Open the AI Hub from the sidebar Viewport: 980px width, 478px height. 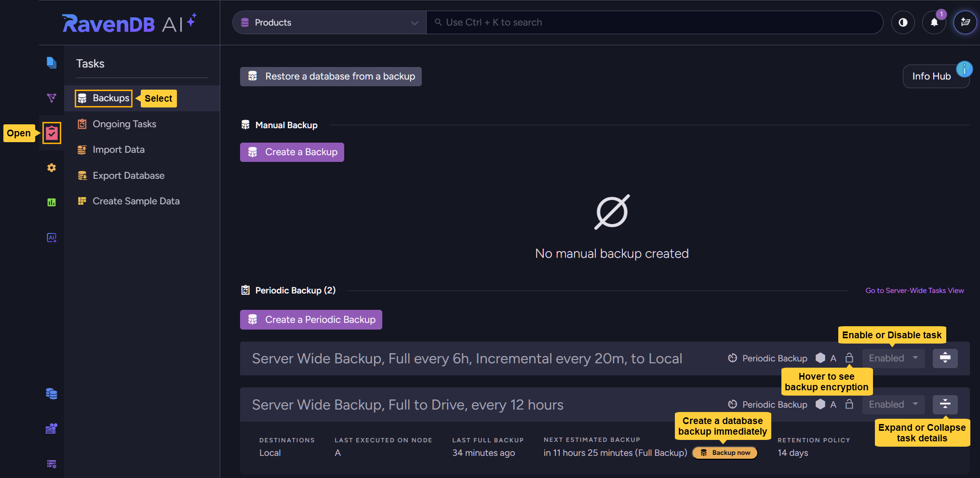pyautogui.click(x=52, y=237)
